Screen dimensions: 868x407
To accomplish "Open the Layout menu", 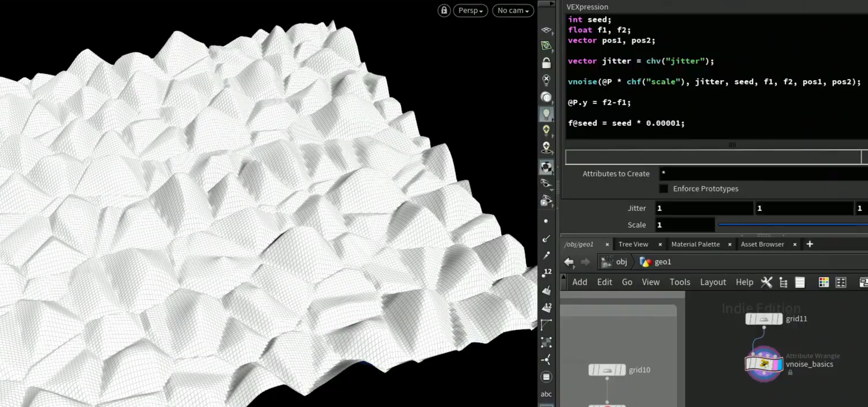I will (x=713, y=282).
